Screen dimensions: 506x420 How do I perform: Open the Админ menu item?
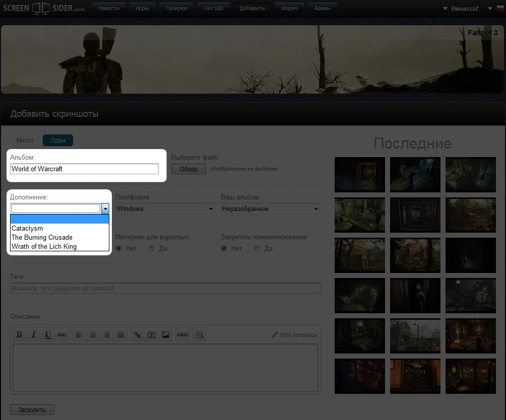323,9
